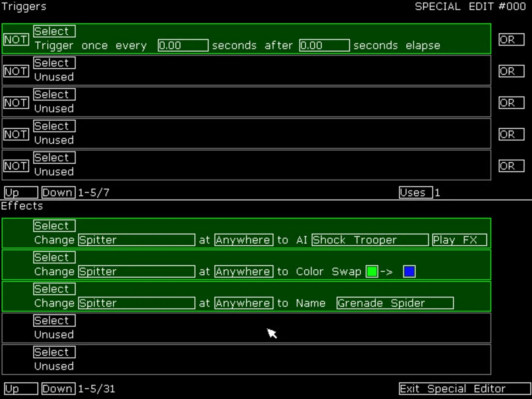Screen dimensions: 532x399
Task: Toggle Play FX on AI change effect
Action: pyautogui.click(x=459, y=240)
